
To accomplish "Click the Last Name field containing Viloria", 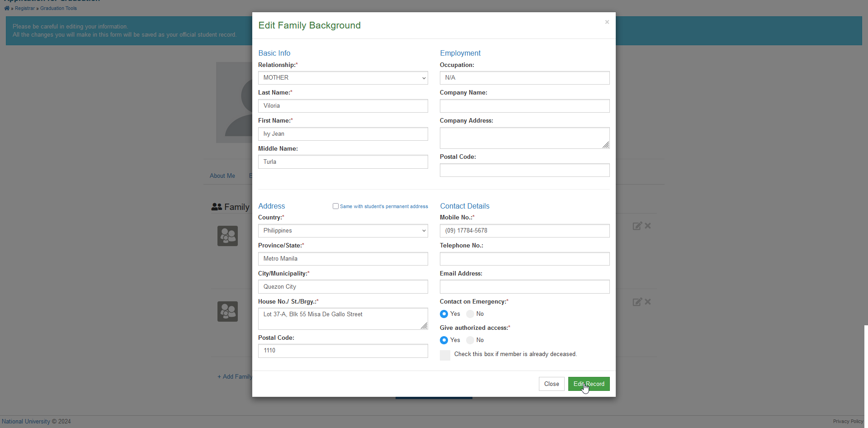I will (x=343, y=106).
